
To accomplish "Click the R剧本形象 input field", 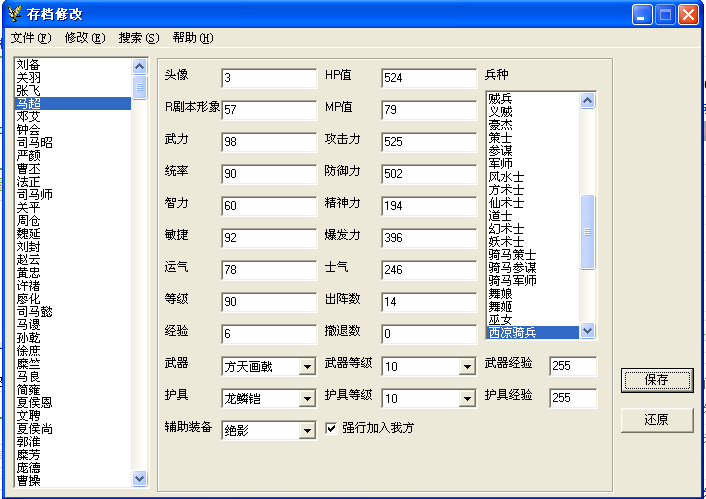I will [269, 110].
